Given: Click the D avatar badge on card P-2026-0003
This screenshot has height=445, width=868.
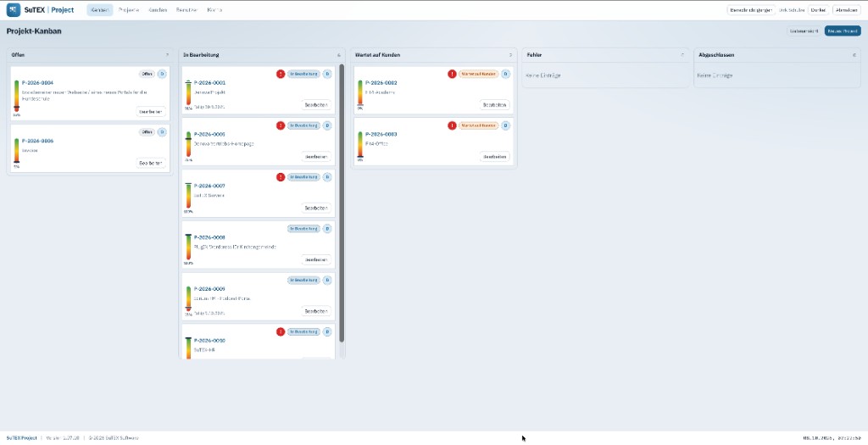Looking at the screenshot, I should (505, 125).
